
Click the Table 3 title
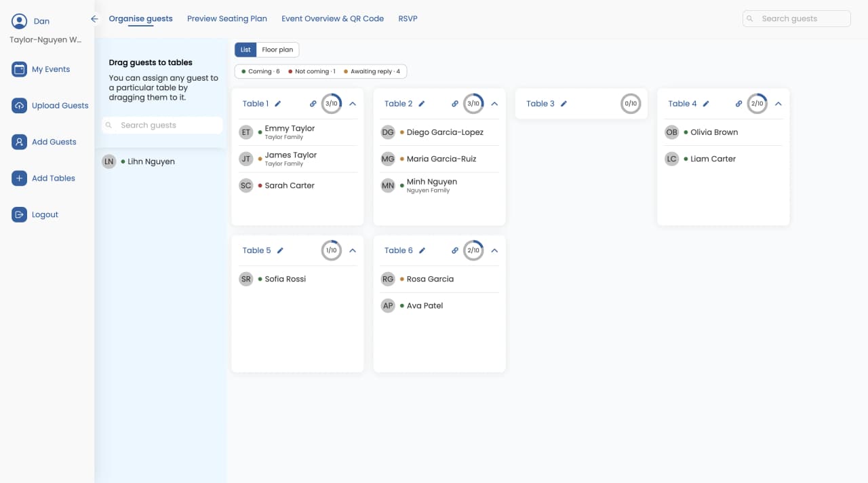click(x=540, y=104)
